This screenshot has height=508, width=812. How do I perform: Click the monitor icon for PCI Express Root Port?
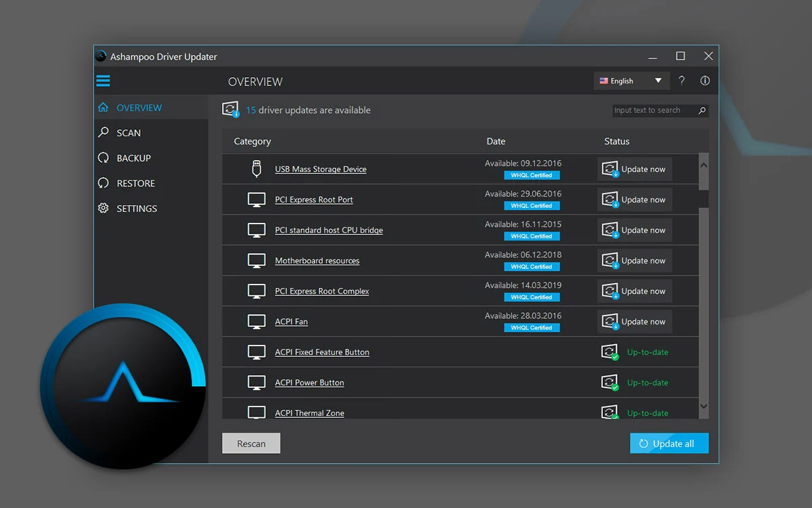(256, 200)
